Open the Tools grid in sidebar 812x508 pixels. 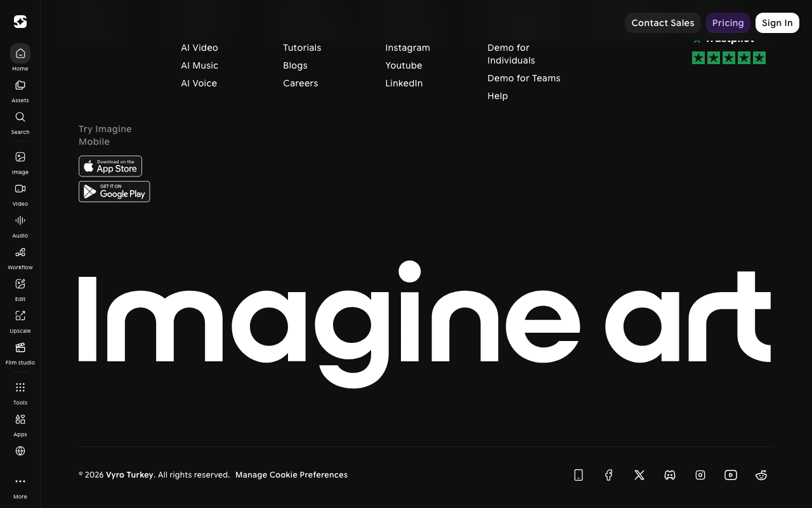(x=20, y=392)
